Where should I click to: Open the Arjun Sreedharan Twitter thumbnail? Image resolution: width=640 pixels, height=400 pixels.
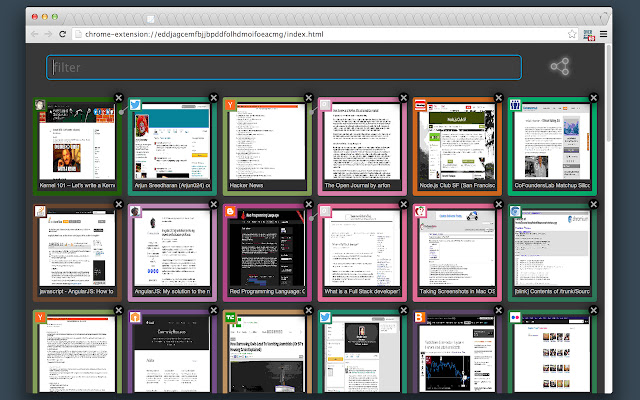(x=172, y=141)
